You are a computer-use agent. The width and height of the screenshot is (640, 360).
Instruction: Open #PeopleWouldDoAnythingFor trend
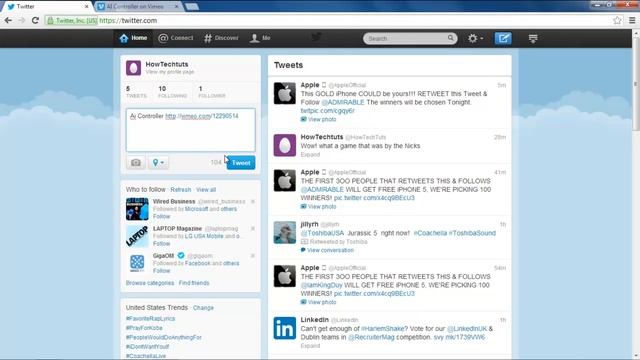click(x=164, y=337)
